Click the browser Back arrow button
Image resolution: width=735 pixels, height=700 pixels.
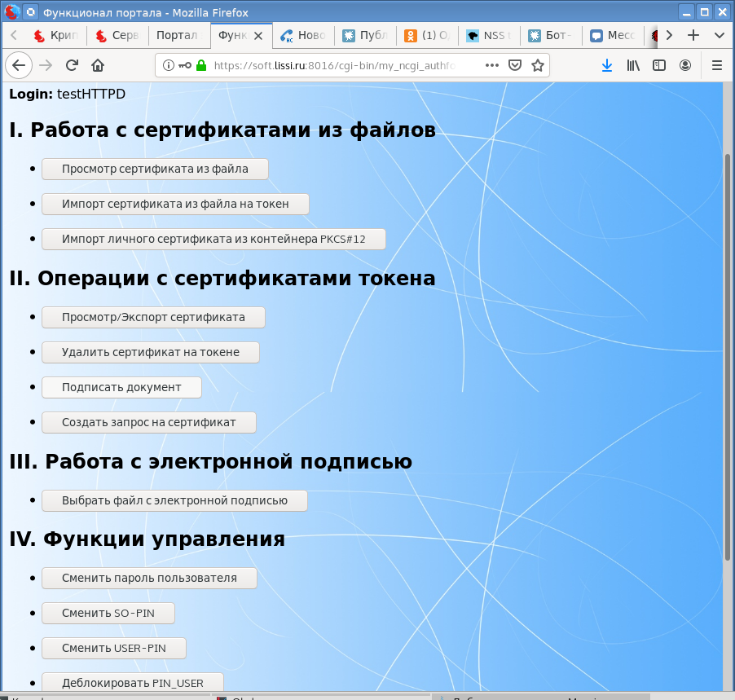[x=19, y=66]
